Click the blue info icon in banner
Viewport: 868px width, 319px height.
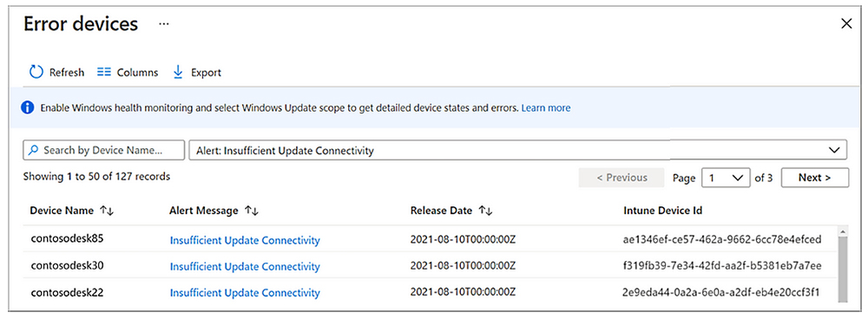pyautogui.click(x=28, y=107)
